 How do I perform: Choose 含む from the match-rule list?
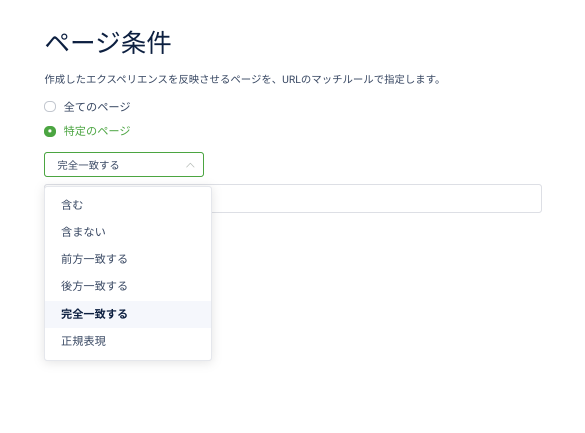pos(128,205)
